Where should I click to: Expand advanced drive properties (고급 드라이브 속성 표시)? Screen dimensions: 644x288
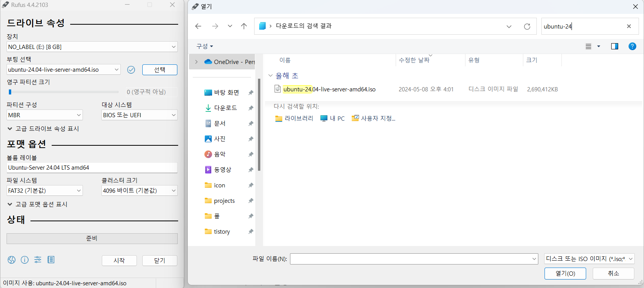tap(43, 129)
